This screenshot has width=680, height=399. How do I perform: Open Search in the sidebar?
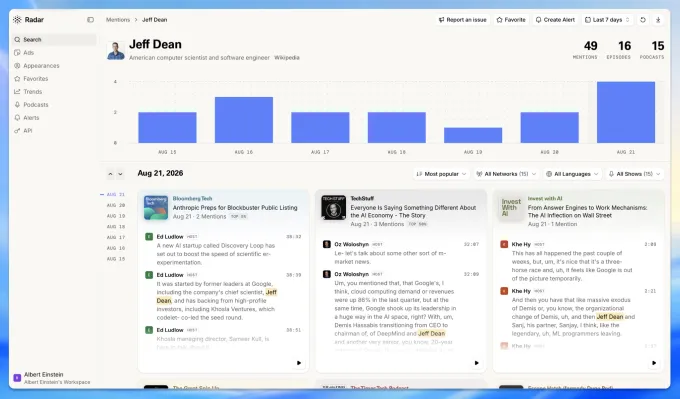tap(54, 39)
